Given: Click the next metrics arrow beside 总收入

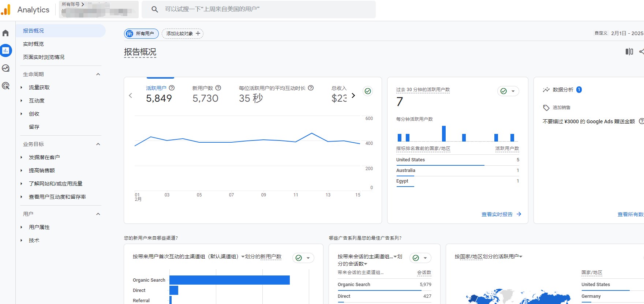Looking at the screenshot, I should coord(353,95).
